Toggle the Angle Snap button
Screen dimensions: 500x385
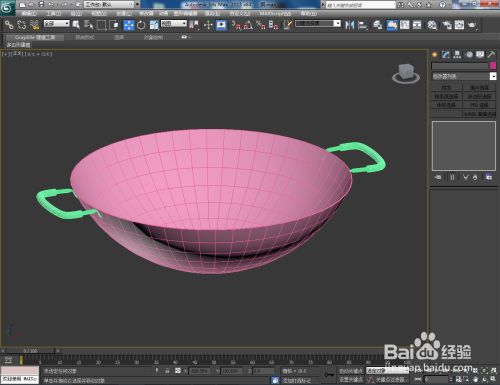[248, 25]
